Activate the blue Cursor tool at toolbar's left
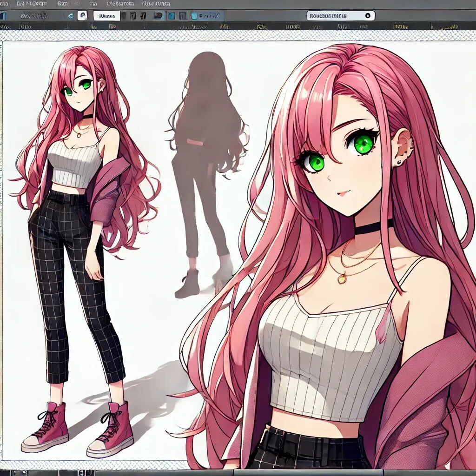Image resolution: width=476 pixels, height=476 pixels. pos(4,15)
